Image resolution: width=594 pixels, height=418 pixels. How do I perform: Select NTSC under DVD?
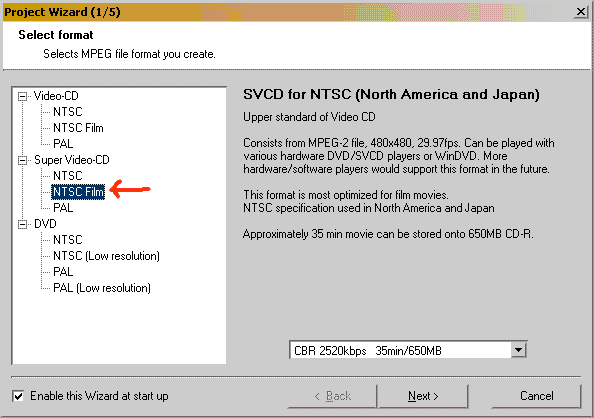pyautogui.click(x=67, y=240)
